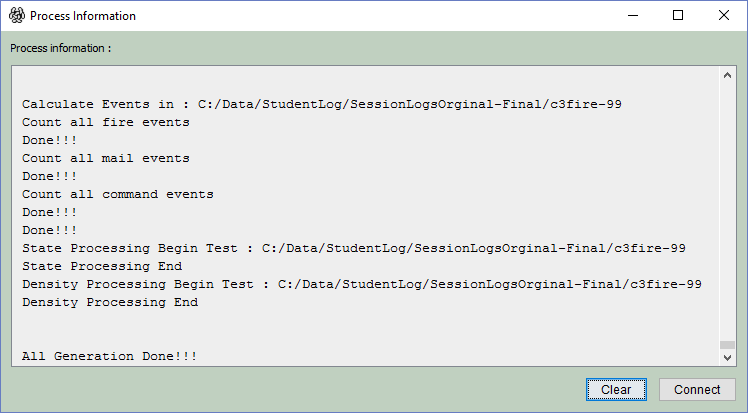
Task: Place cursor on 'Count all fire events' line
Action: [x=106, y=123]
